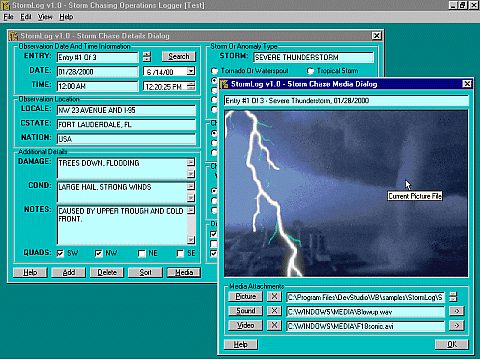The height and width of the screenshot is (360, 480).
Task: Click the DATE field showing 01/28/2000
Action: (97, 72)
